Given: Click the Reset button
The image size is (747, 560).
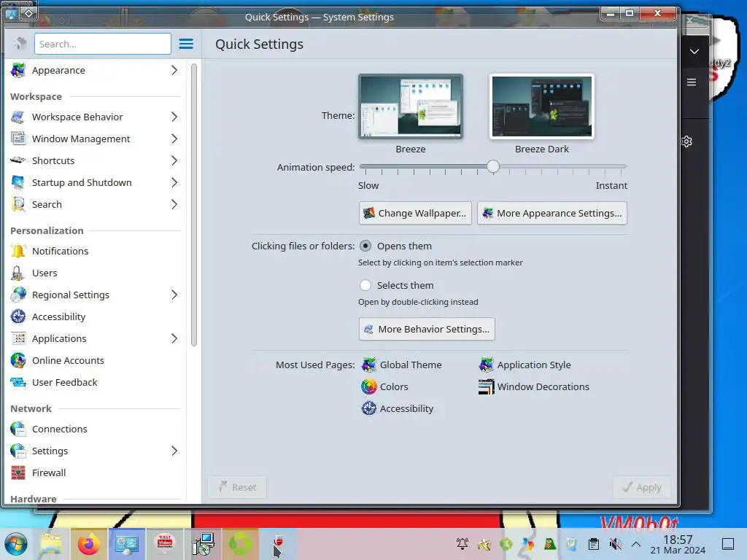Looking at the screenshot, I should click(237, 487).
